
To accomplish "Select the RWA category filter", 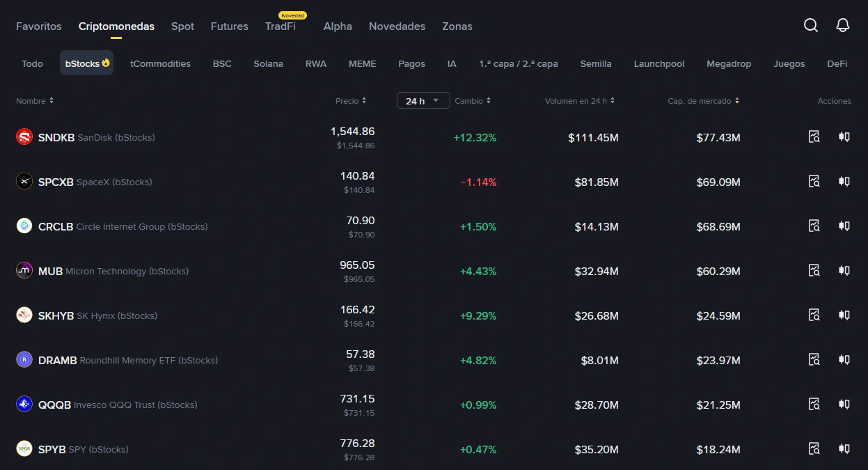I will tap(316, 63).
